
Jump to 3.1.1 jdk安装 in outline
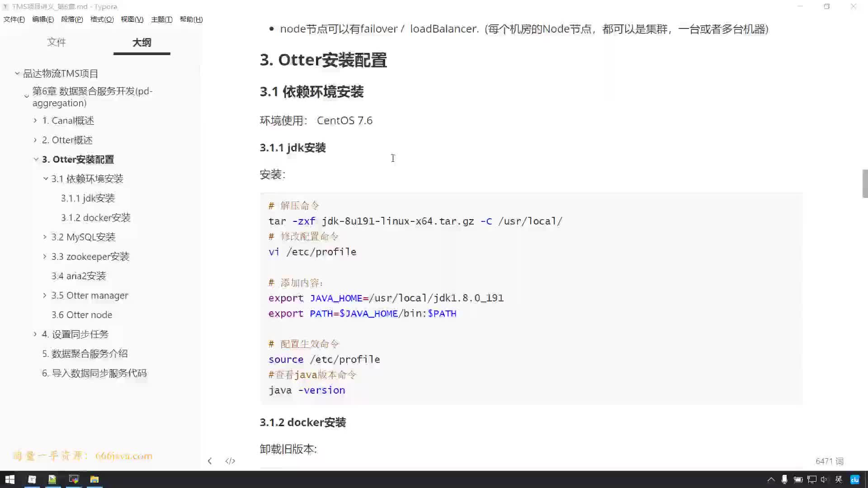[x=88, y=198]
